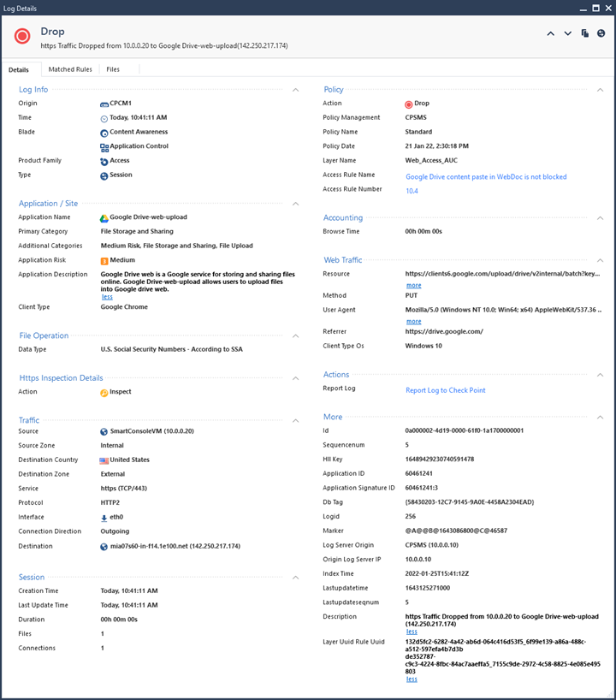Expand the Resource URL with more link
This screenshot has width=616, height=700.
click(413, 285)
